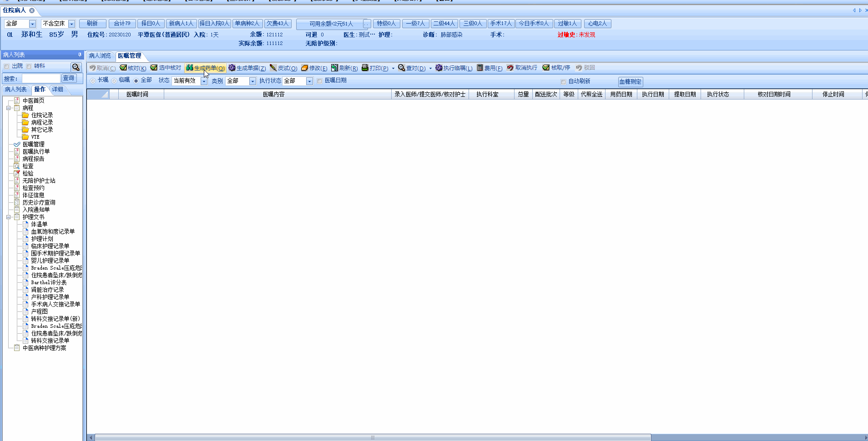The height and width of the screenshot is (441, 868).
Task: Click the 合计79 button
Action: (122, 24)
